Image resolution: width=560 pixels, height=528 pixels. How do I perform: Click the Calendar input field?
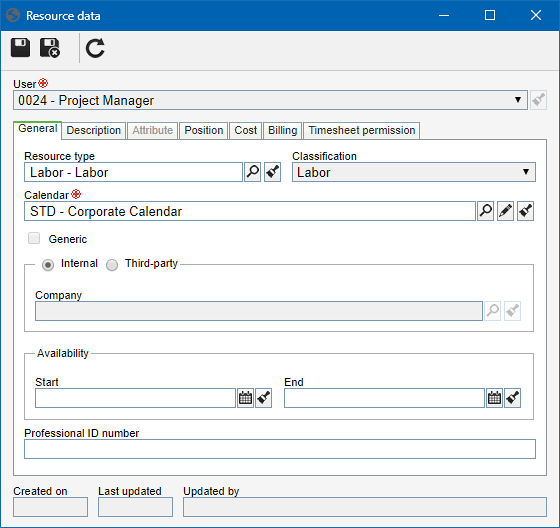tap(250, 211)
